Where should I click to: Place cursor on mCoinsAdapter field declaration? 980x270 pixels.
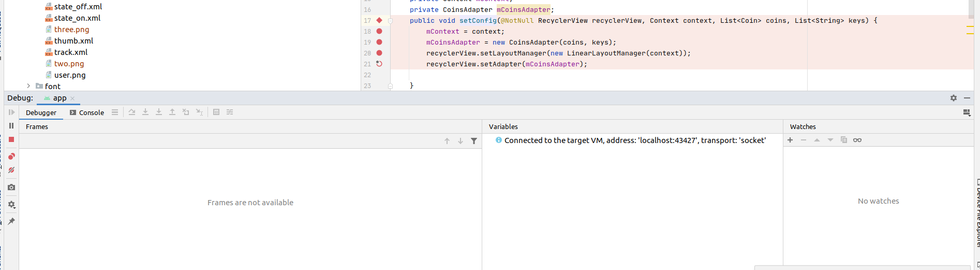524,9
